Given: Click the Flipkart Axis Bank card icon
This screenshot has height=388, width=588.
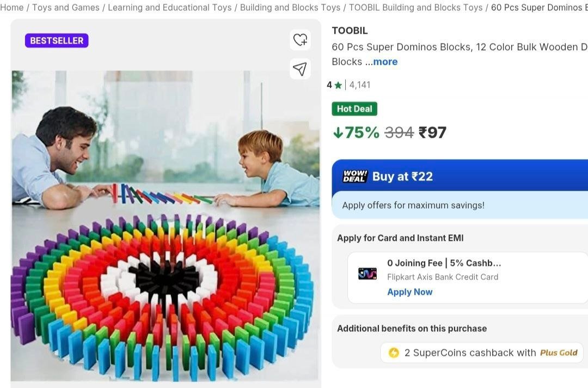Looking at the screenshot, I should pyautogui.click(x=367, y=274).
